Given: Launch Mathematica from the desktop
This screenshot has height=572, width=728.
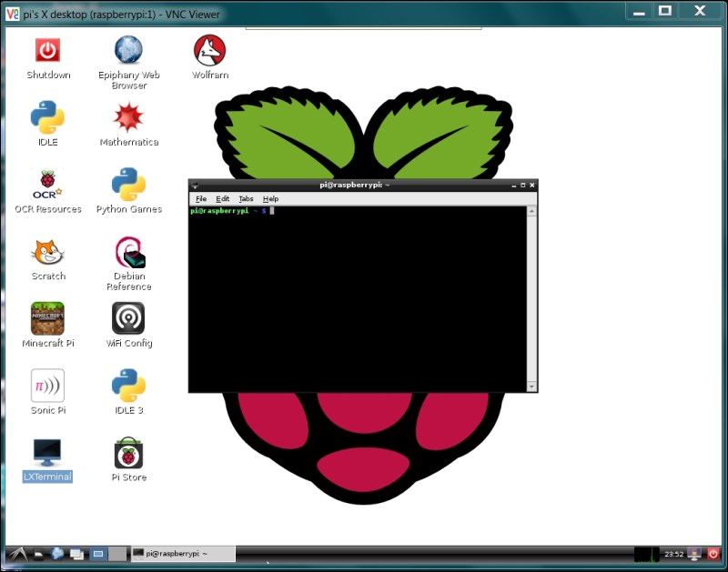Looking at the screenshot, I should (x=128, y=117).
